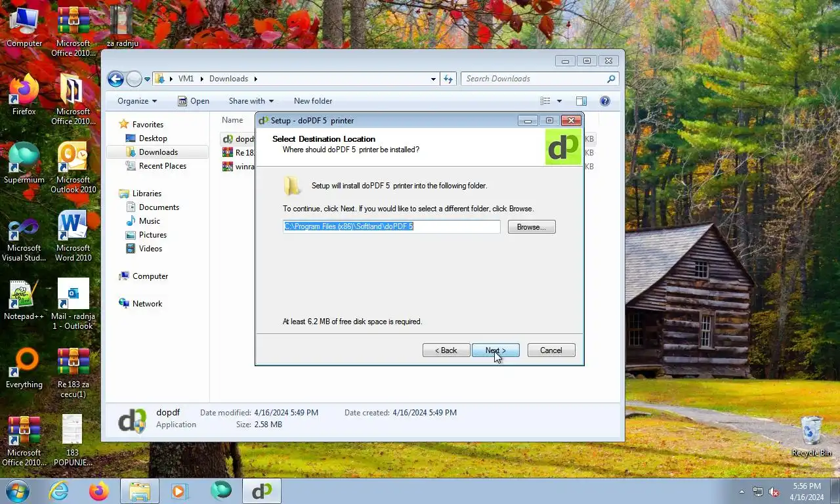
Task: Open Recent Places in navigation pane
Action: tap(162, 166)
